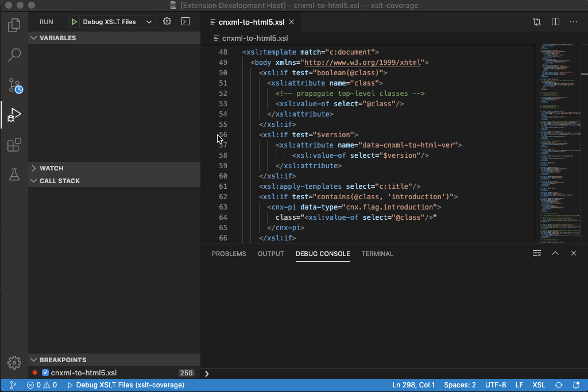Open the http://www.w3.org/1999/xhtml link
Image resolution: width=588 pixels, height=392 pixels.
click(x=362, y=63)
